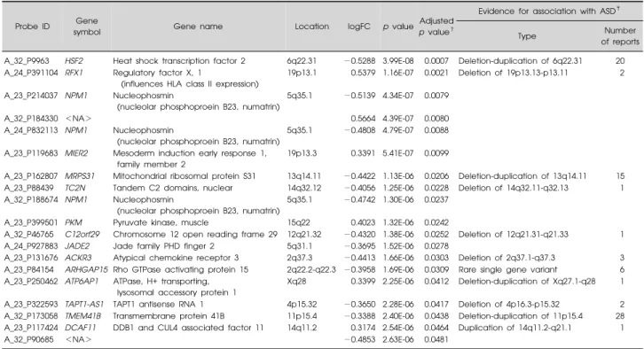Click adjusted p value 0.0080
Viewport: 644px width, 349px height.
[x=436, y=119]
